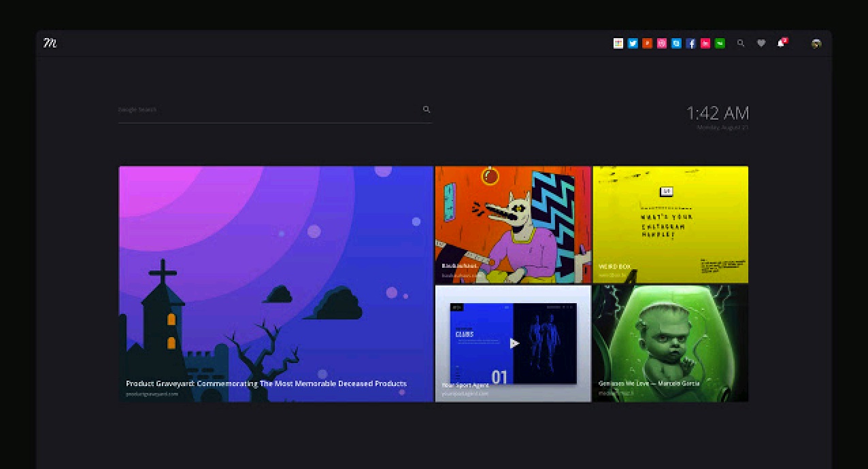The height and width of the screenshot is (469, 868).
Task: Open favorites via the heart icon
Action: click(761, 44)
